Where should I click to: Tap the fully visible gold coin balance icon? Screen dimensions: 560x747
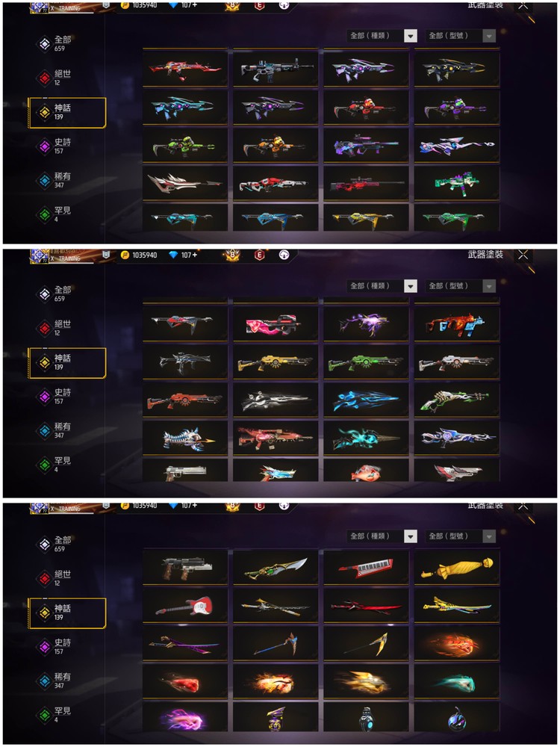click(x=125, y=255)
